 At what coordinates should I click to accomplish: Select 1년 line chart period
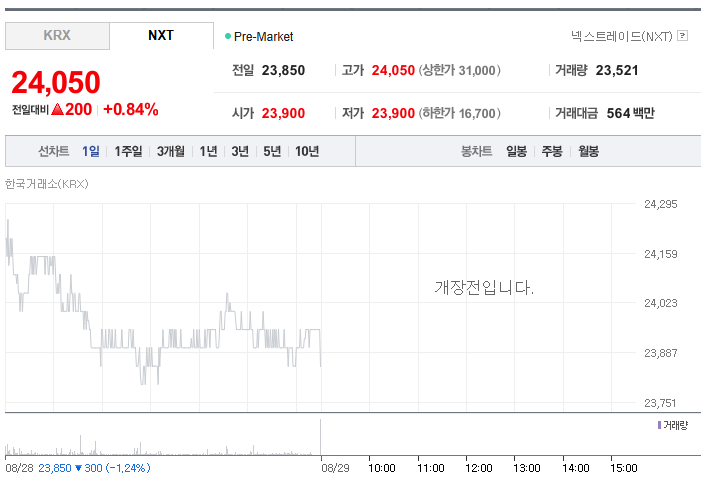point(208,152)
